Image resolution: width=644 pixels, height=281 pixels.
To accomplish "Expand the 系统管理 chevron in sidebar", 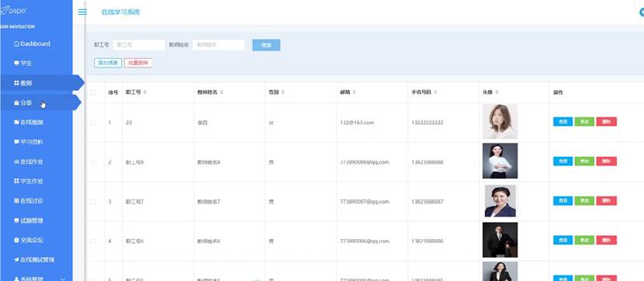I will (x=63, y=279).
